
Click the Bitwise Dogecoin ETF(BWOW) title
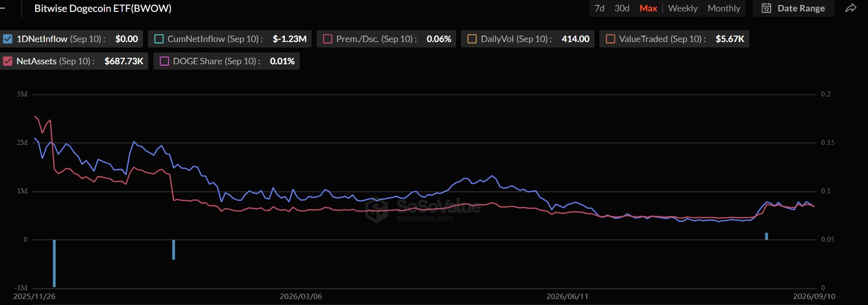tap(103, 8)
